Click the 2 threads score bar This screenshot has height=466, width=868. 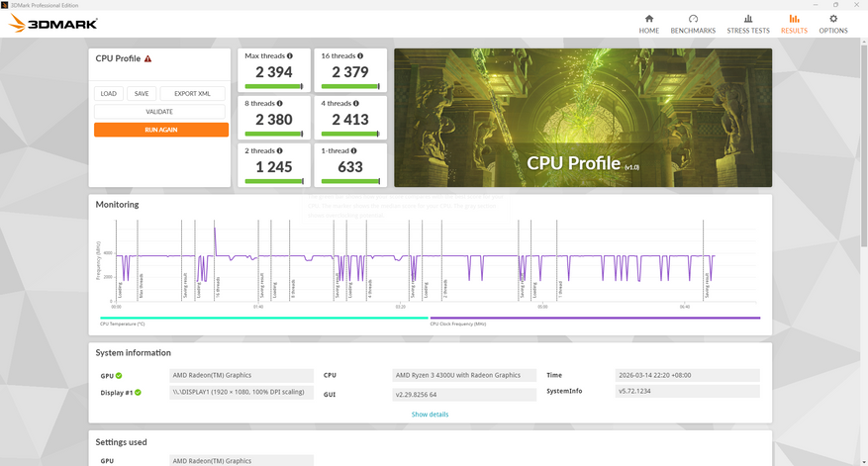coord(274,181)
